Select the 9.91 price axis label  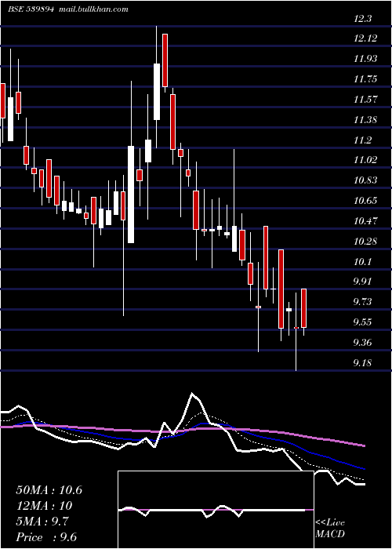[364, 282]
